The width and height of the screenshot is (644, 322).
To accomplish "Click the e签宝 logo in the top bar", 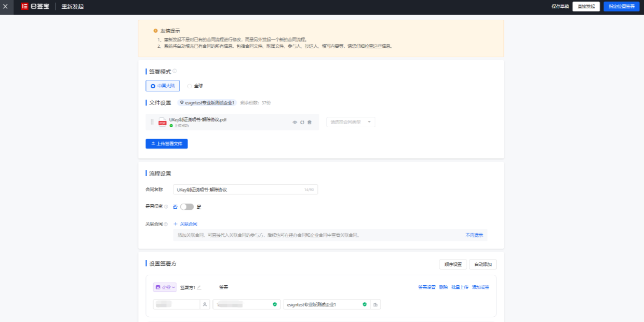I will pos(34,6).
